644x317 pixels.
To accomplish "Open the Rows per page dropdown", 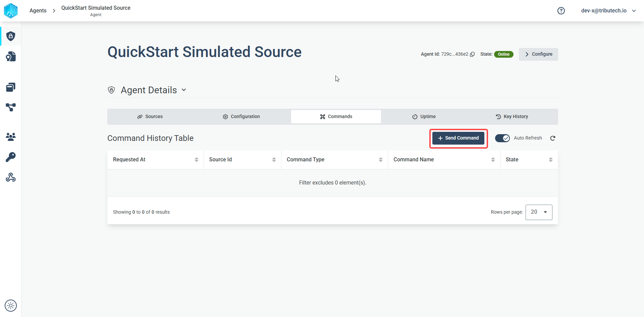I will point(539,212).
